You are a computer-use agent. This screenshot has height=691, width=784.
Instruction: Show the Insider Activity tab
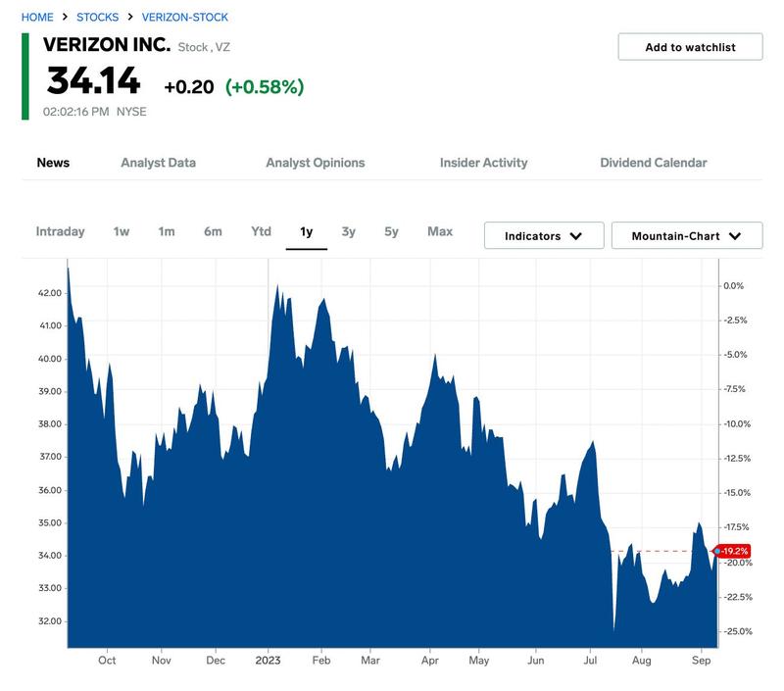pyautogui.click(x=483, y=163)
